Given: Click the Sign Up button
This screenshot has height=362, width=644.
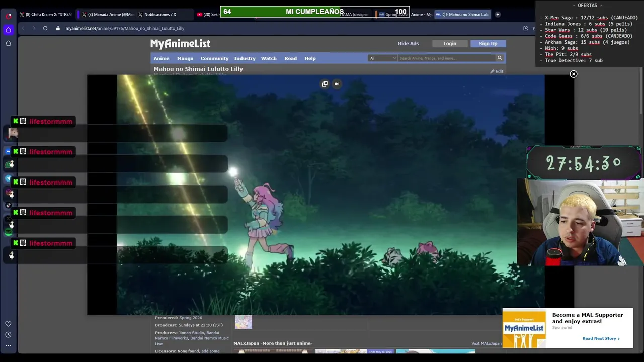Looking at the screenshot, I should pos(488,44).
